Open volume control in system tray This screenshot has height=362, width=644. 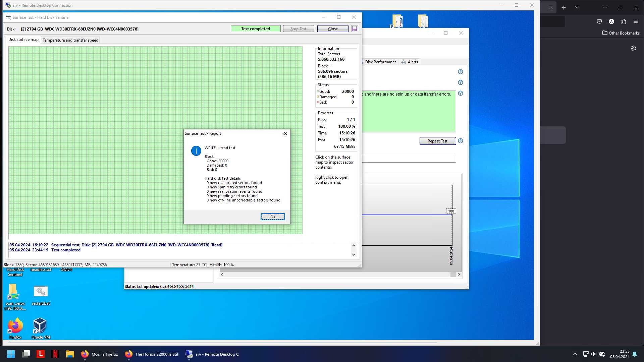point(593,354)
